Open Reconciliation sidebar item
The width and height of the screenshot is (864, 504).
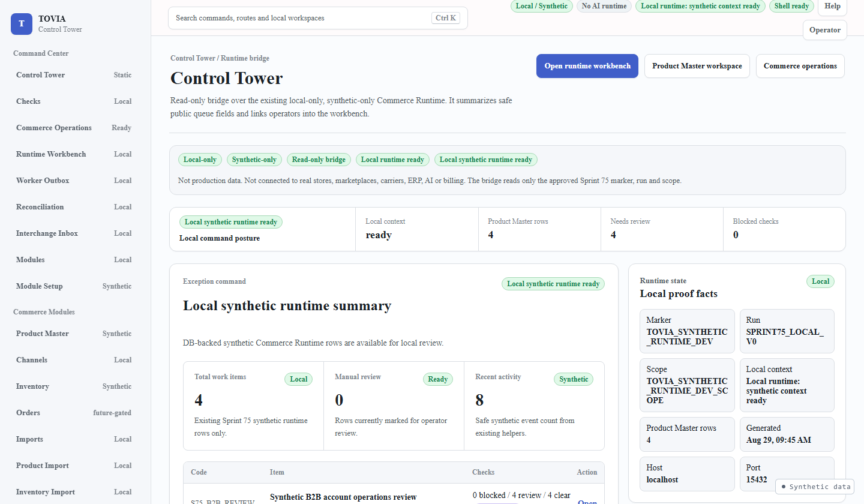(x=74, y=207)
